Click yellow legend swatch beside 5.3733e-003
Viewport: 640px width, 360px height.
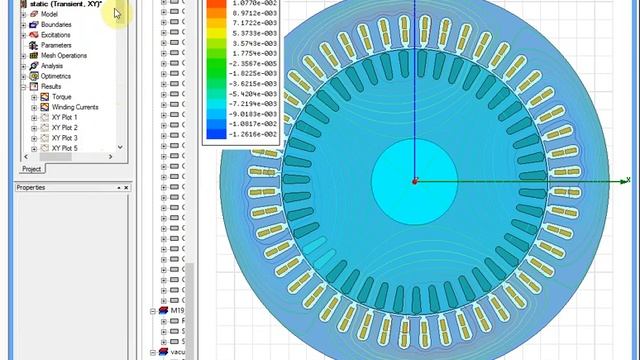click(216, 33)
